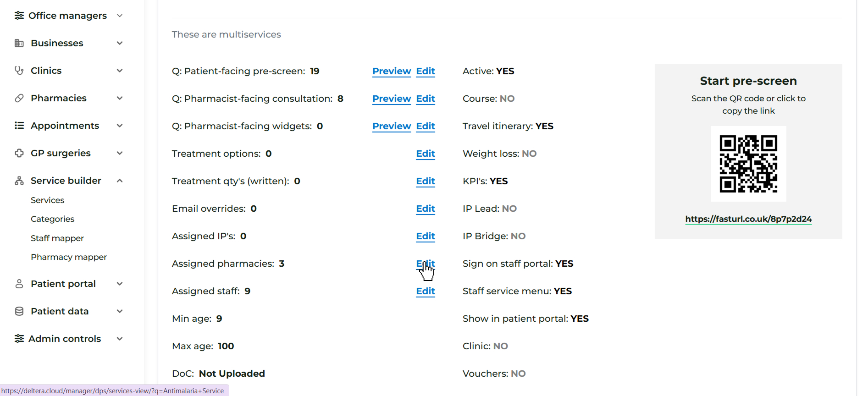Open the Services submenu item
The height and width of the screenshot is (396, 868).
[47, 200]
